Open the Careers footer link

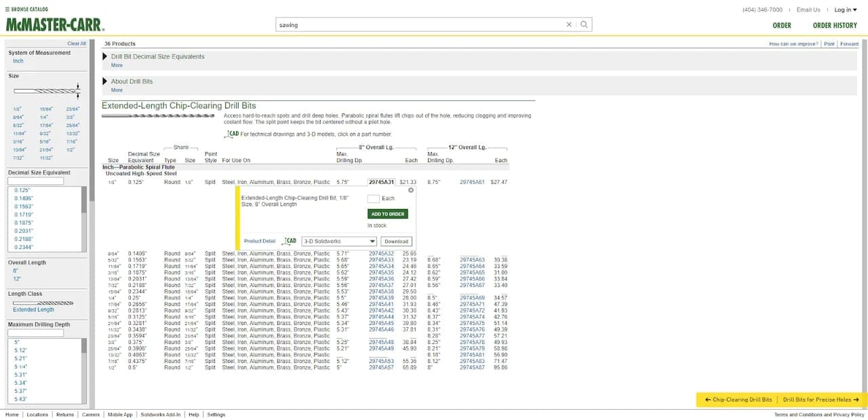point(91,415)
